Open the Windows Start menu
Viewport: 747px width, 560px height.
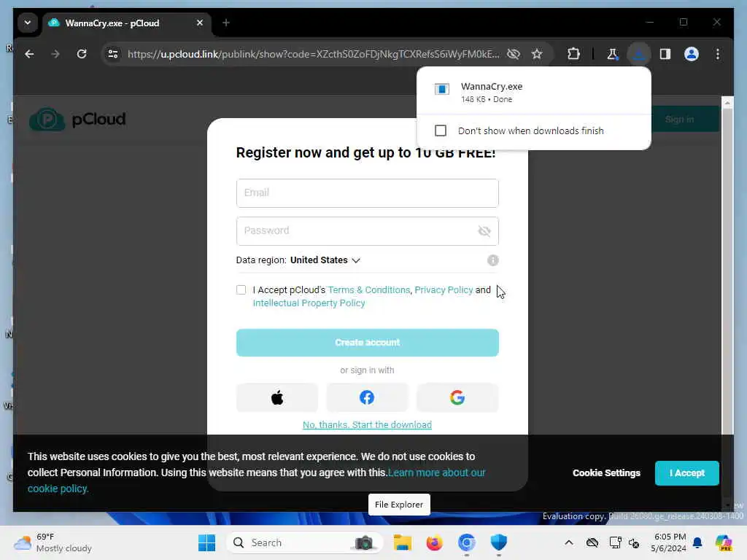206,542
